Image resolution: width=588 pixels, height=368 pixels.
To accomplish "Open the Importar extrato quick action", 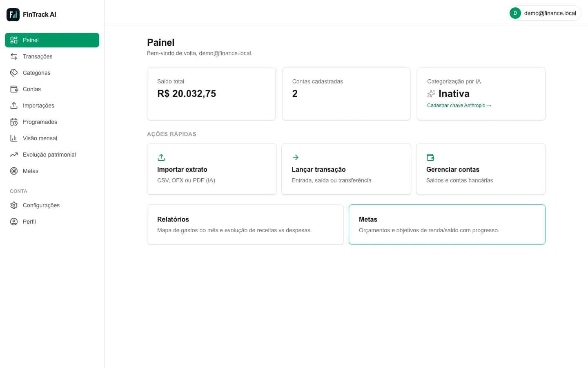I will coord(212,169).
